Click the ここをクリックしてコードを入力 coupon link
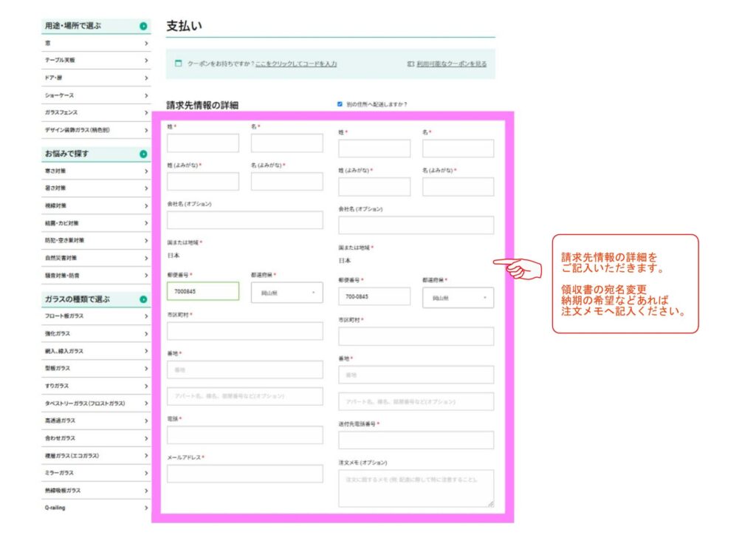 click(296, 64)
